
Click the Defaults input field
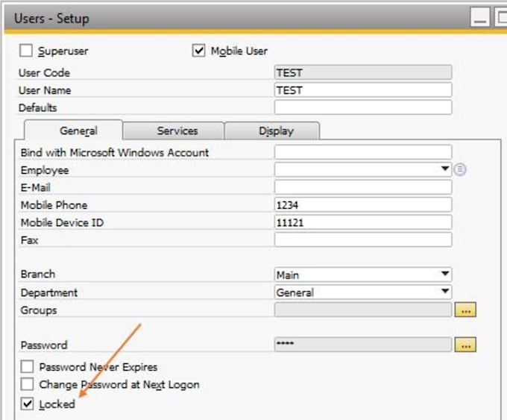[363, 107]
